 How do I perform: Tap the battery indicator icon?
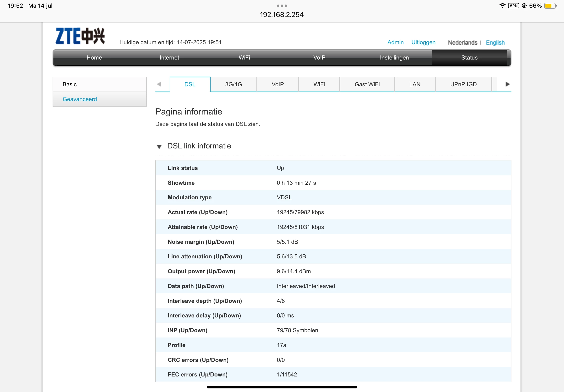[550, 6]
